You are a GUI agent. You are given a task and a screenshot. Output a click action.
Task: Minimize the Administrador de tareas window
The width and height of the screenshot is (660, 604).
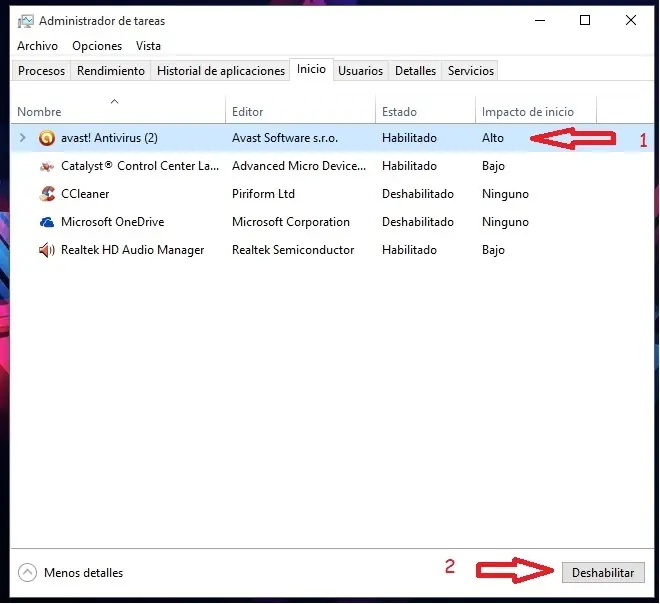tap(540, 20)
